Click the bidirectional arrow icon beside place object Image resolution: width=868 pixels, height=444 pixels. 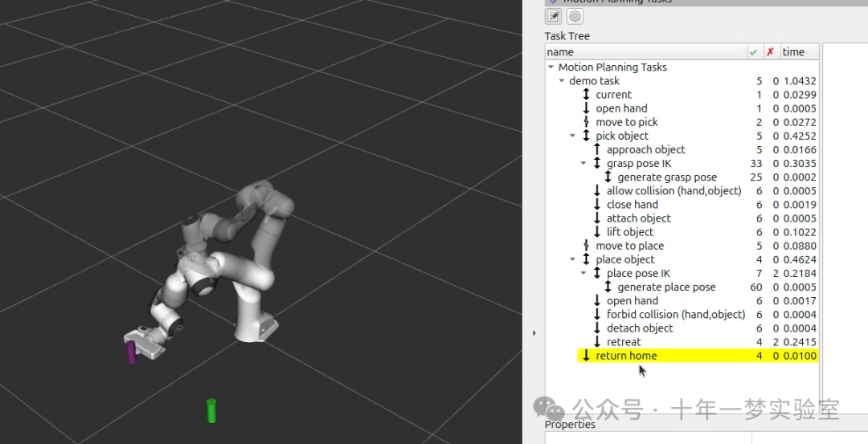point(586,259)
